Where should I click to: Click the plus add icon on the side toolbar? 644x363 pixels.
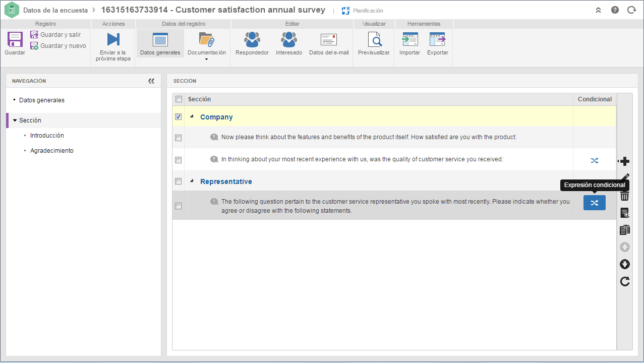coord(625,161)
